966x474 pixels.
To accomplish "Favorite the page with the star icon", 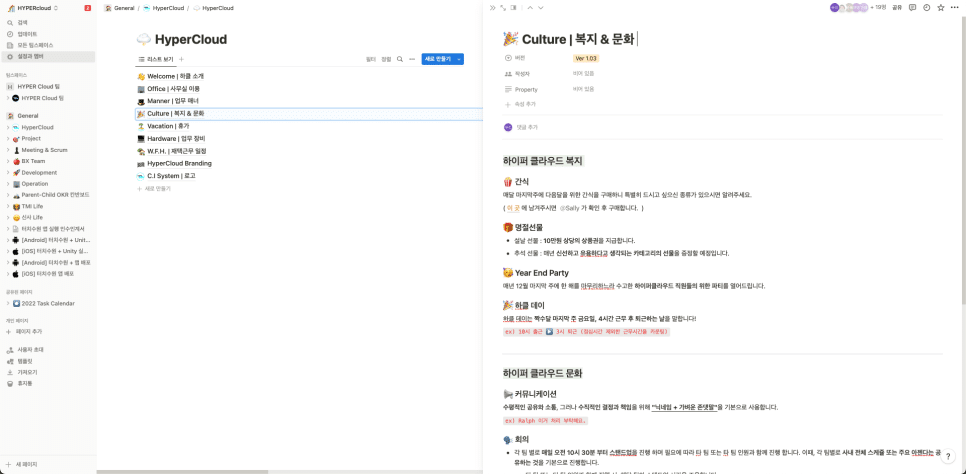I will click(x=940, y=7).
